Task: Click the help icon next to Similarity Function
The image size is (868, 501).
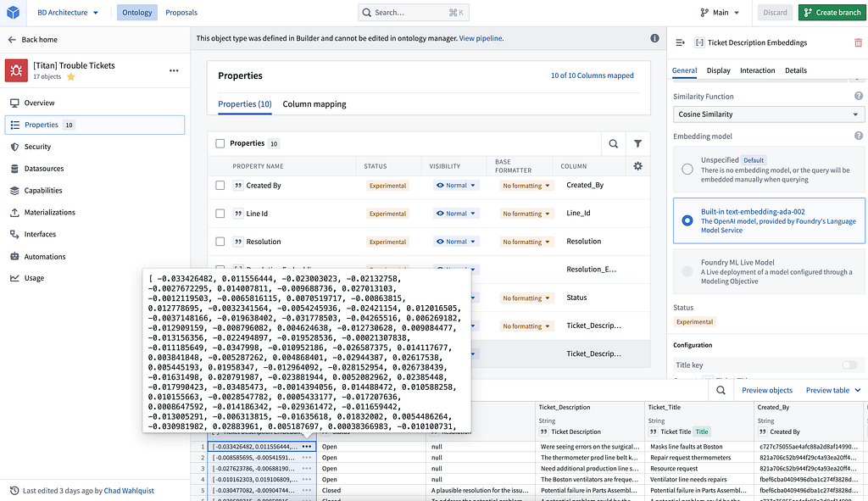Action: [x=859, y=97]
